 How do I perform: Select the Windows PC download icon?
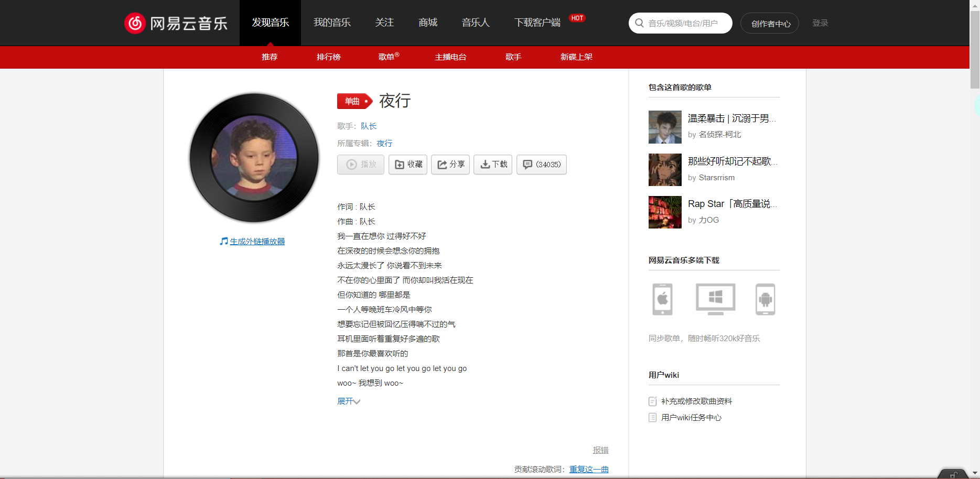[x=715, y=299]
